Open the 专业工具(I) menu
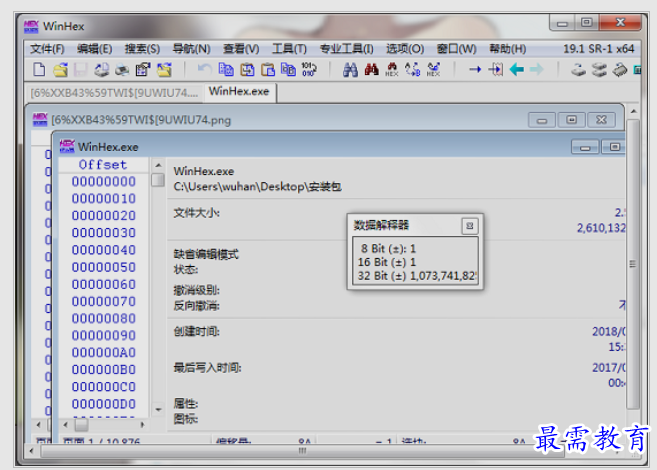This screenshot has height=470, width=657. 347,49
